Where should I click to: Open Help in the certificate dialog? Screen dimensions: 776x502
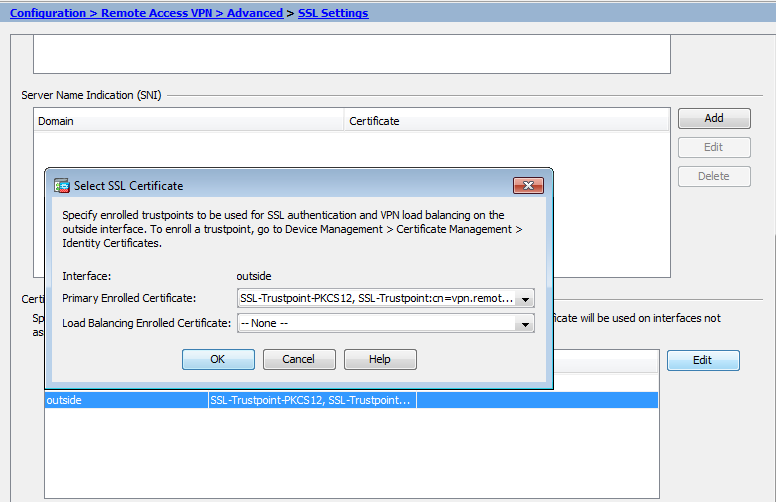pos(380,359)
